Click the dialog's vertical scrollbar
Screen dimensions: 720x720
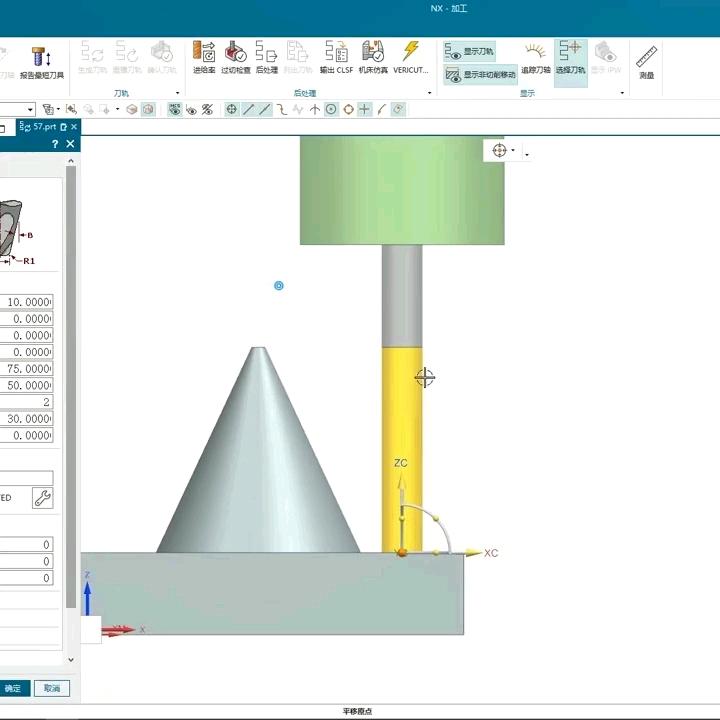click(x=70, y=400)
